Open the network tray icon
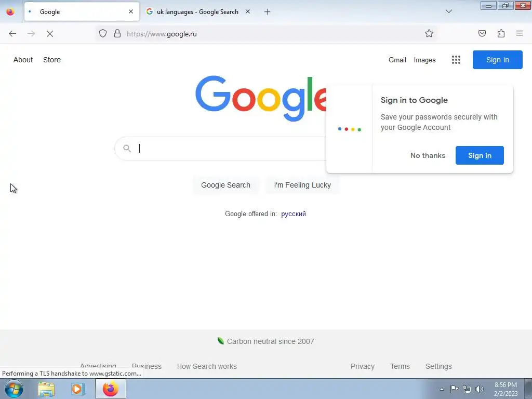 tap(467, 389)
